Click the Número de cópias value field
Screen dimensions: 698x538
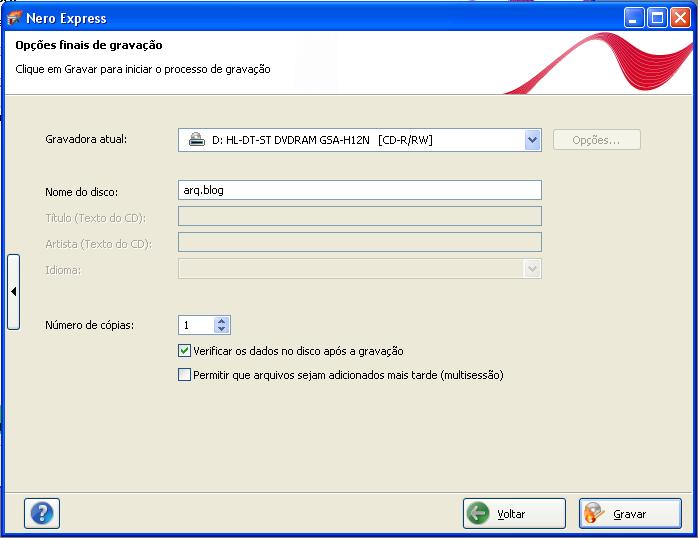[196, 325]
